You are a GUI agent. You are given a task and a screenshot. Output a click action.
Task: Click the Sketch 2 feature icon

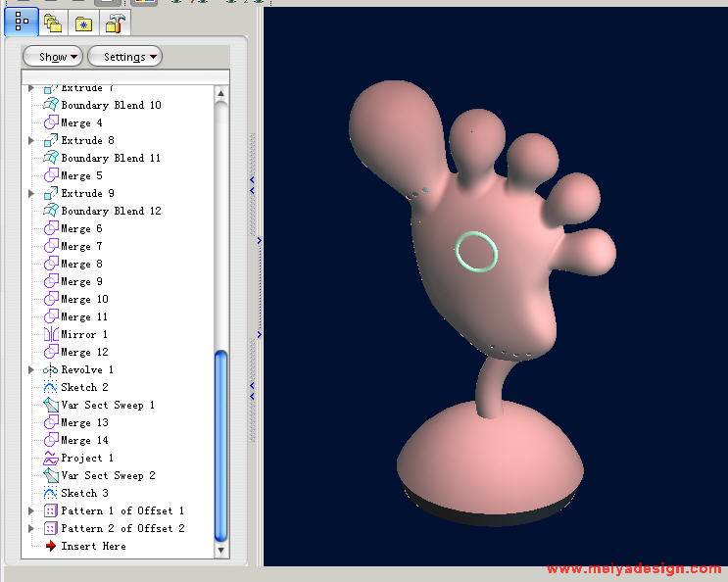[x=51, y=388]
